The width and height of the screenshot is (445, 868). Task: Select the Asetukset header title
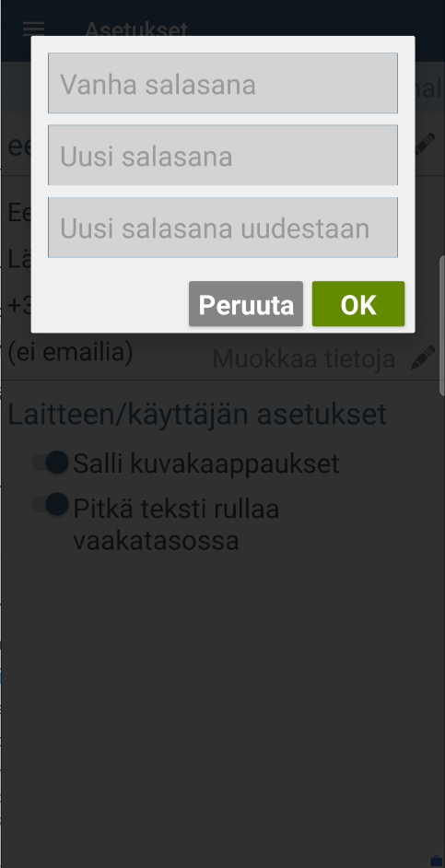pyautogui.click(x=136, y=29)
